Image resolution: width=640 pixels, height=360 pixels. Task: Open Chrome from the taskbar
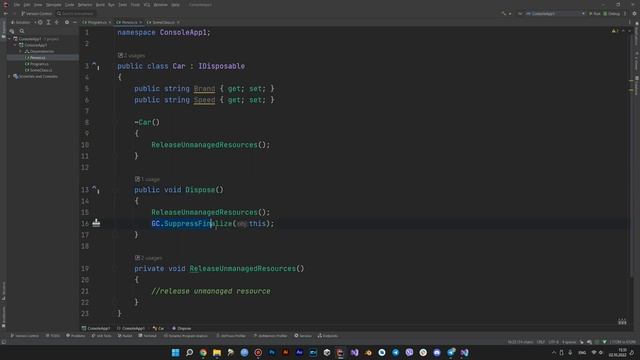[203, 353]
